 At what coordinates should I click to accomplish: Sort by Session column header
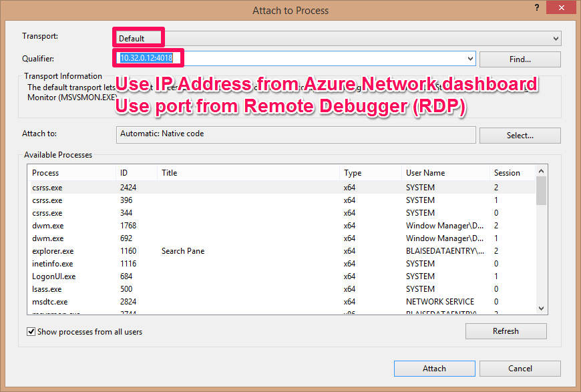click(x=512, y=173)
